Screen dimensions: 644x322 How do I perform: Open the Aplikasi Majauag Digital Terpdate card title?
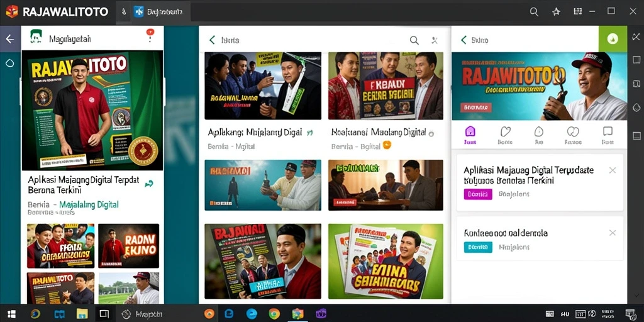tap(529, 175)
